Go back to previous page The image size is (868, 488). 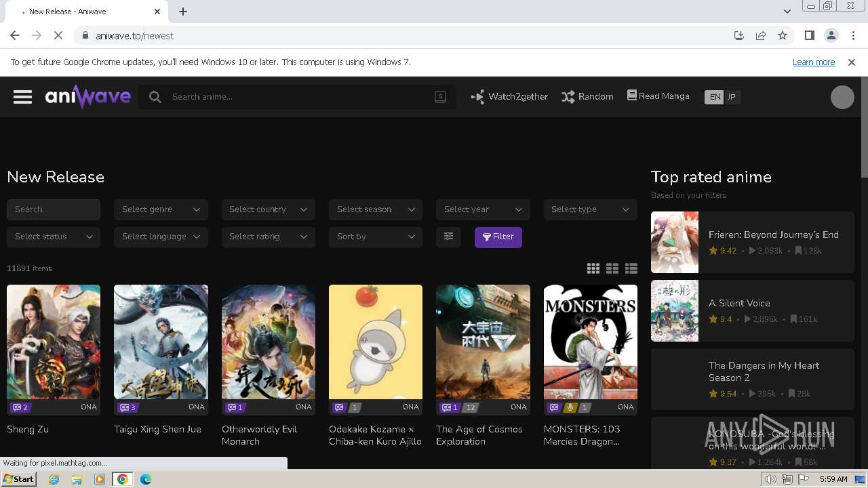pyautogui.click(x=15, y=36)
